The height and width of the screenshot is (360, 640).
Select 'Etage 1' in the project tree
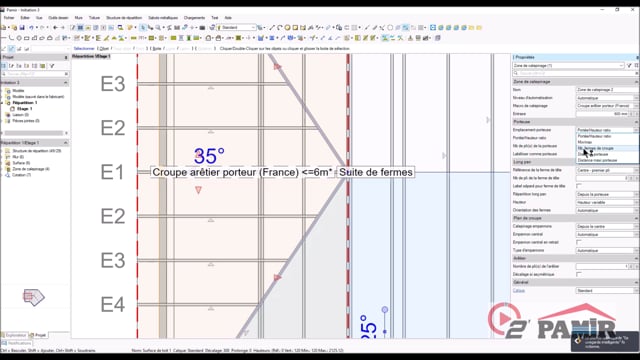click(24, 109)
